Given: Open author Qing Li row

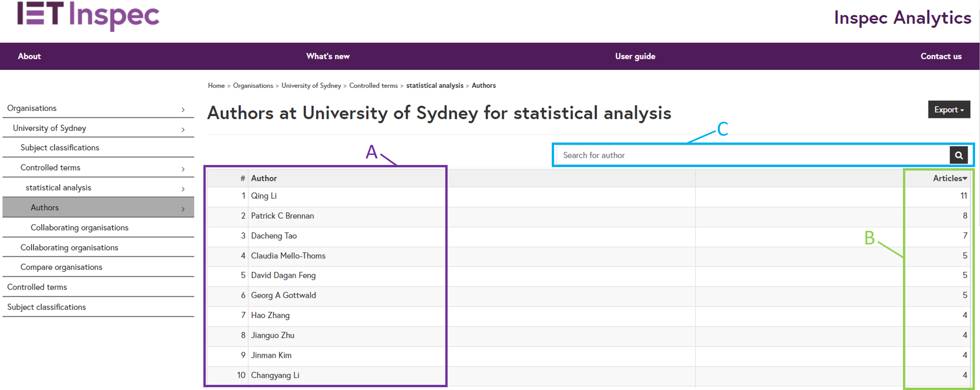Looking at the screenshot, I should pyautogui.click(x=264, y=196).
